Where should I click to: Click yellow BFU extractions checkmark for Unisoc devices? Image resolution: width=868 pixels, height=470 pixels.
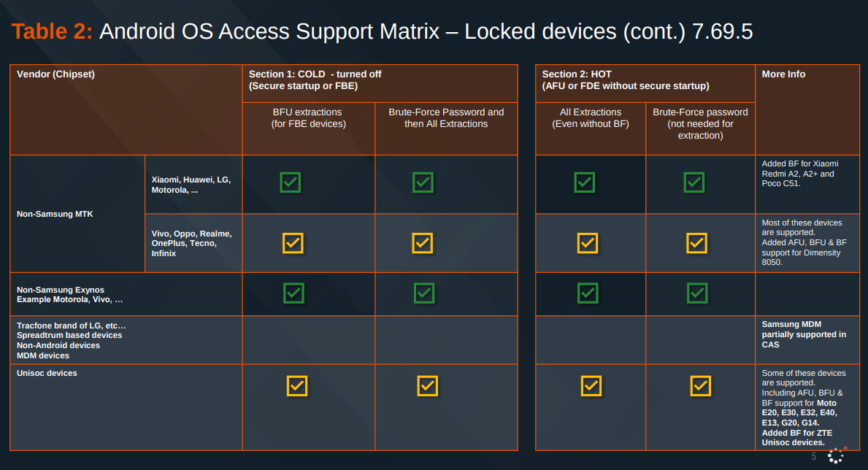(x=297, y=385)
